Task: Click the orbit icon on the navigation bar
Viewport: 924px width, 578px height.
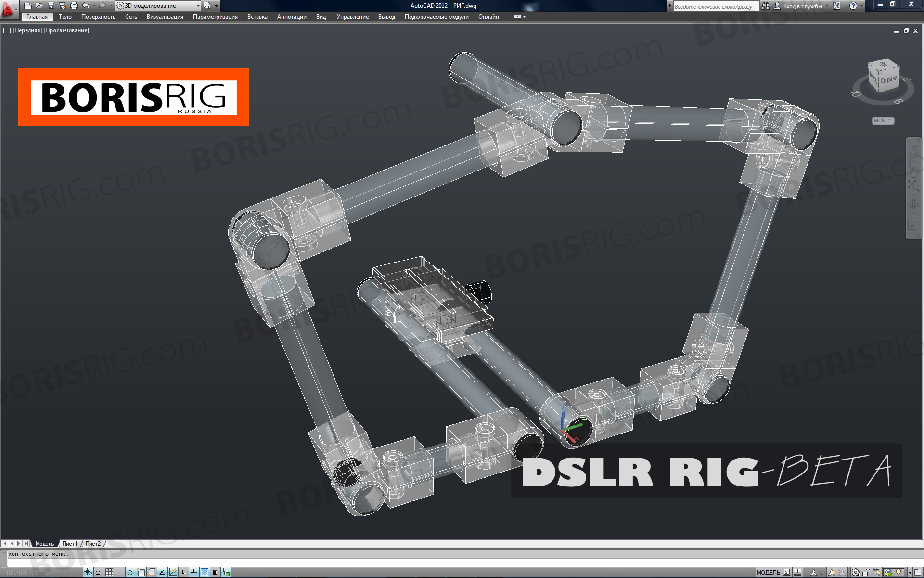Action: pos(913,204)
